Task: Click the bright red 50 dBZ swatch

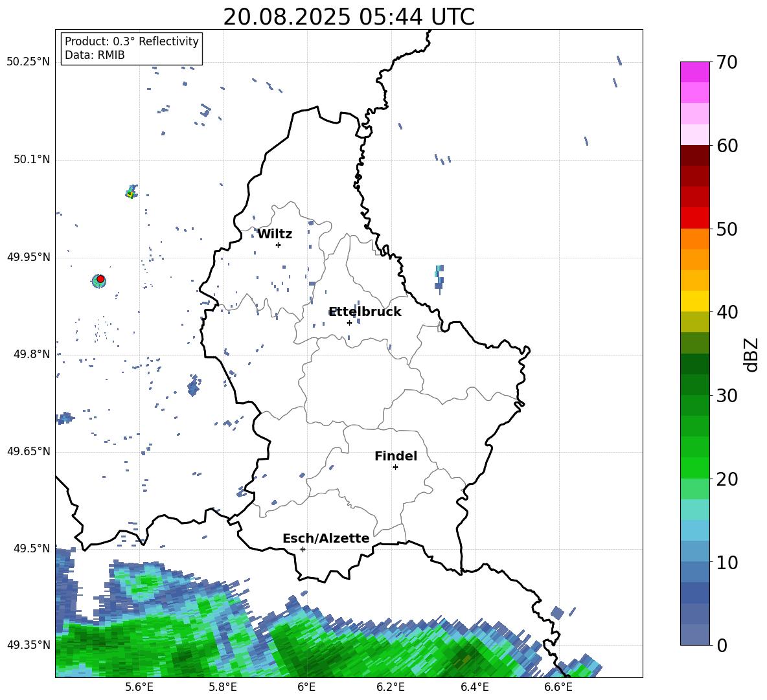Action: [x=695, y=218]
